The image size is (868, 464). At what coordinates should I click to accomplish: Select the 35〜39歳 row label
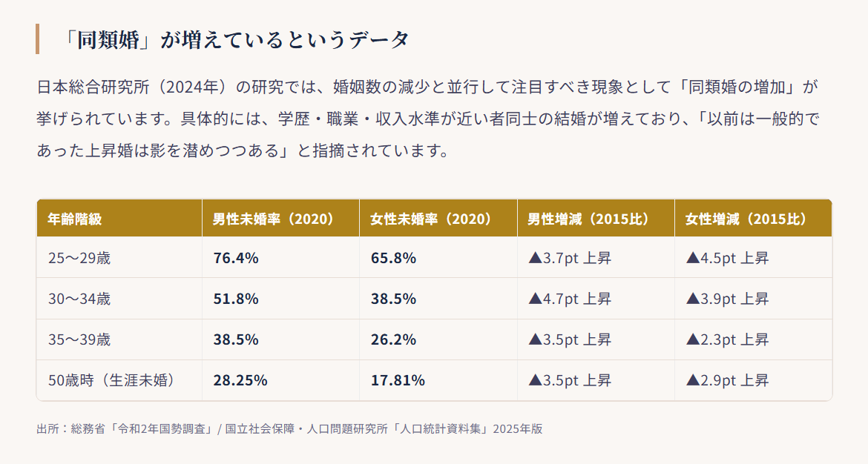click(x=79, y=339)
